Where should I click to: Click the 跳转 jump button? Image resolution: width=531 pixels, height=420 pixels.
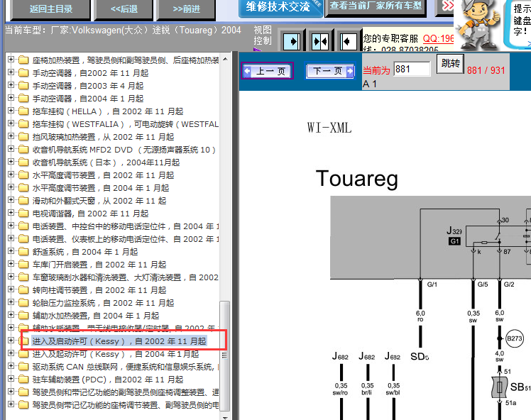(450, 64)
